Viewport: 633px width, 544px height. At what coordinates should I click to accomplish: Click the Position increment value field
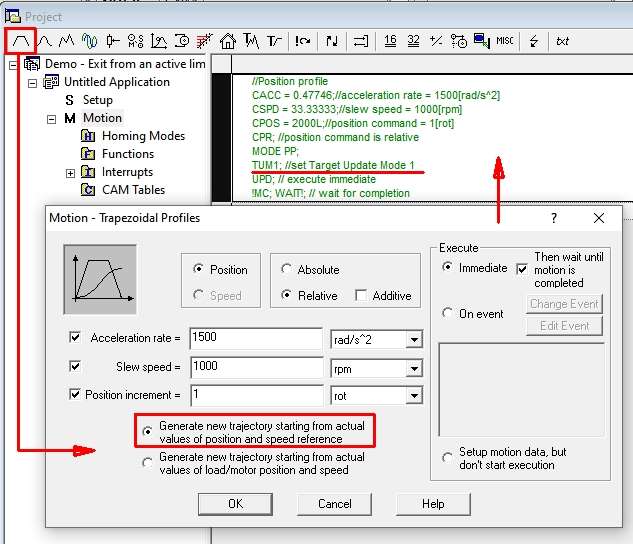[x=257, y=395]
